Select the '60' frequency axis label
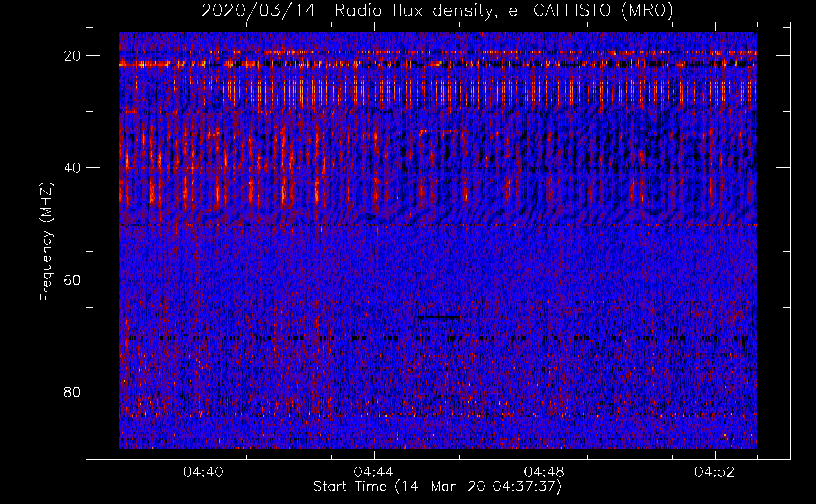This screenshot has width=816, height=504. [71, 280]
